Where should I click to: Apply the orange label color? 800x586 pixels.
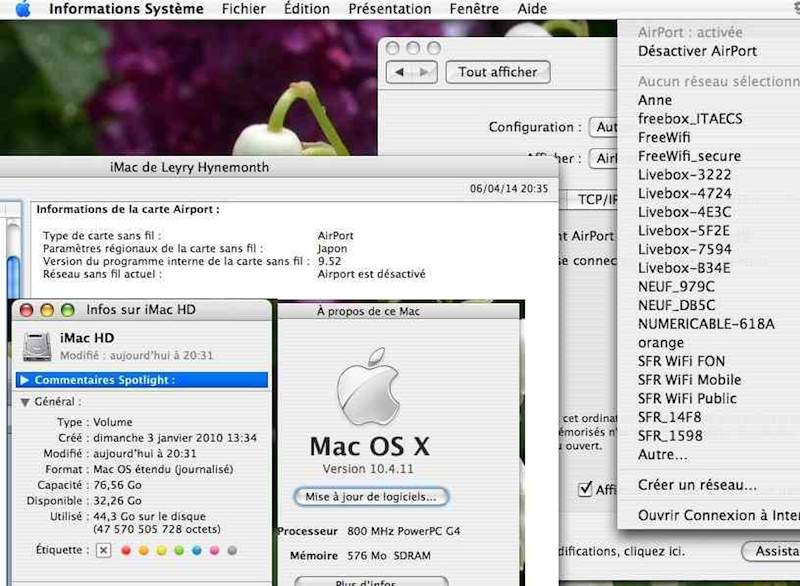[144, 550]
